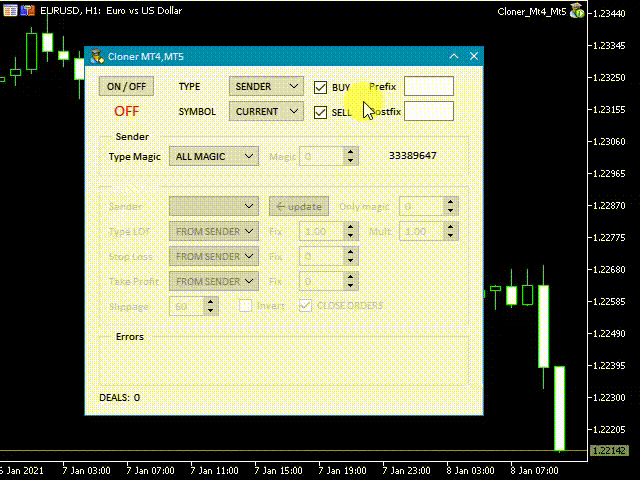The width and height of the screenshot is (640, 480).
Task: Open the Stop Loss dropdown
Action: click(x=214, y=256)
